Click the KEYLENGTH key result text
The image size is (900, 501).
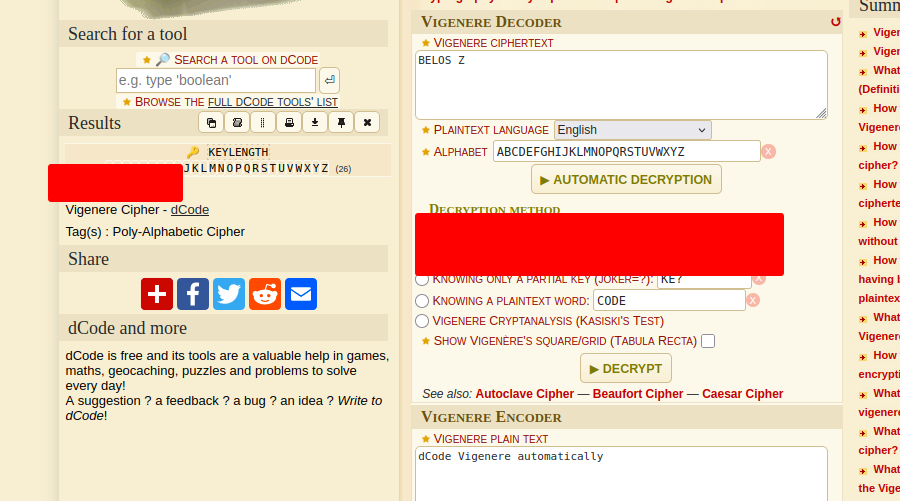[238, 152]
